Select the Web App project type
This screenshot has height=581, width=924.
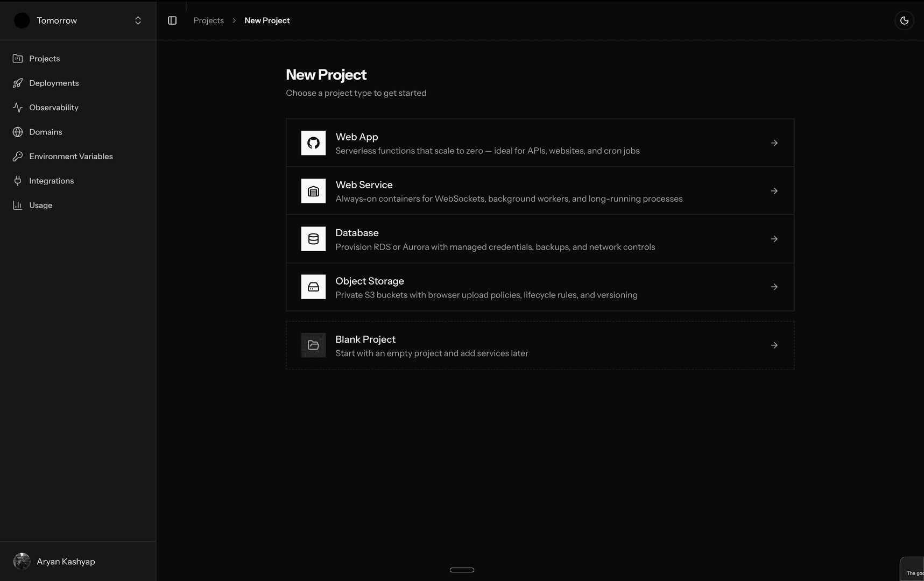tap(540, 143)
